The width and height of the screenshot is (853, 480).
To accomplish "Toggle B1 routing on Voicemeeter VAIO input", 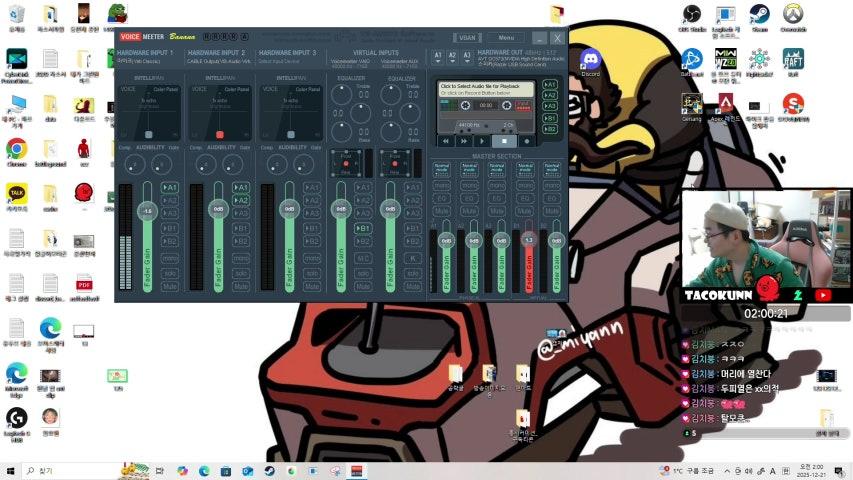I will pyautogui.click(x=364, y=228).
